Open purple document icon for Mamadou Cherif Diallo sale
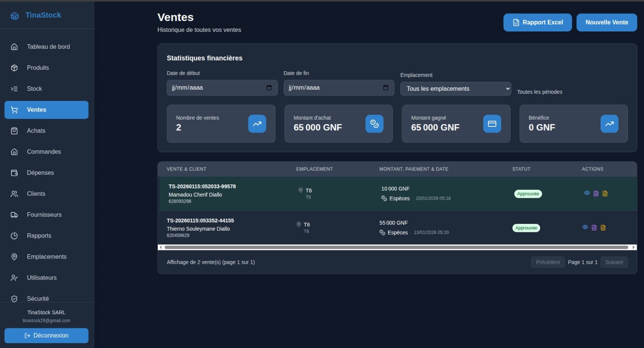This screenshot has width=644, height=348. coord(596,193)
